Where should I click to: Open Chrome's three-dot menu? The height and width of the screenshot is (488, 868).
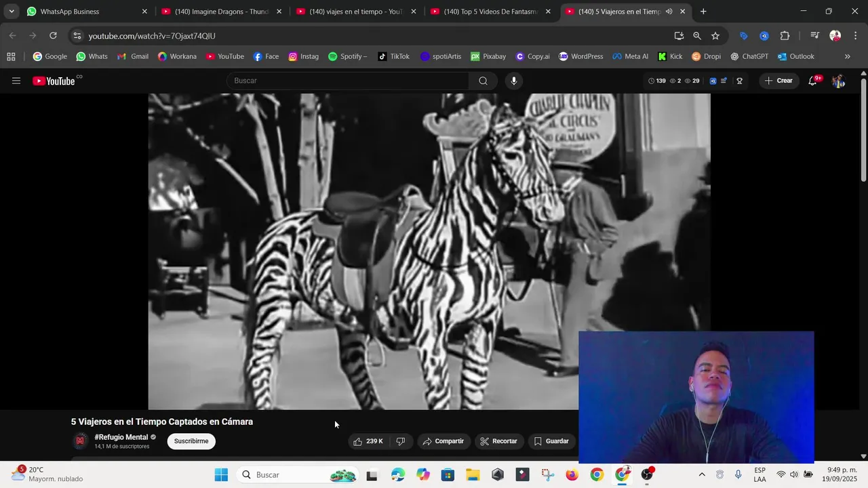854,36
